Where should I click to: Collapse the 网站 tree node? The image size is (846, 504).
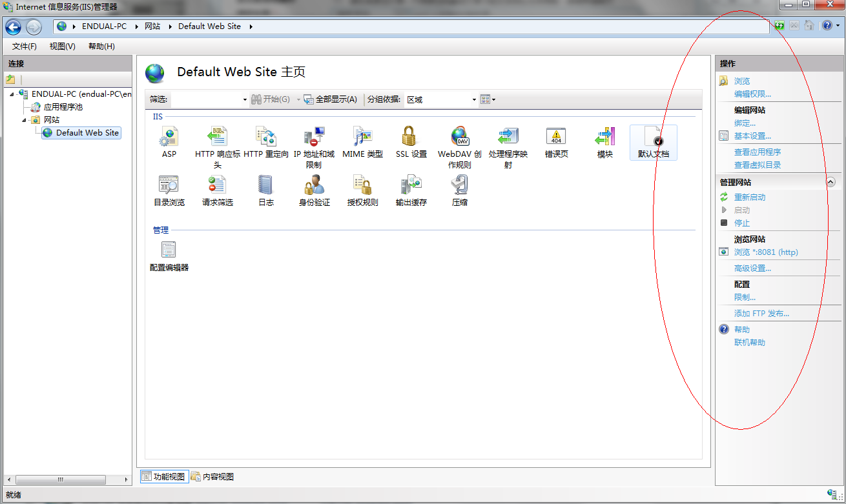tap(24, 120)
